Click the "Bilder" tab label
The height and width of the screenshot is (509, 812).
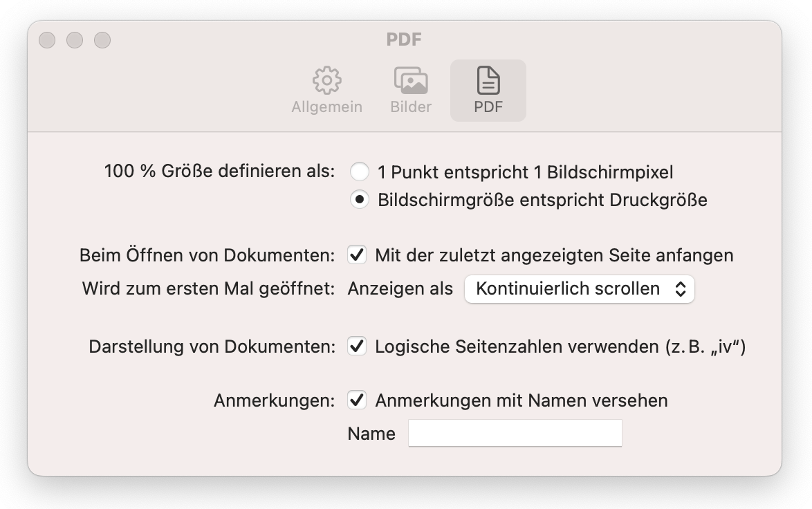pyautogui.click(x=411, y=107)
